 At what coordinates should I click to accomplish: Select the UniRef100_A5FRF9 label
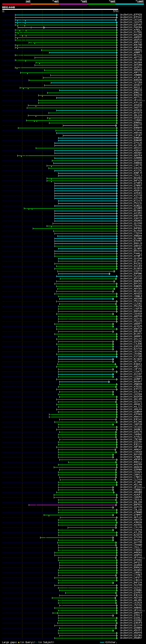(131, 459)
